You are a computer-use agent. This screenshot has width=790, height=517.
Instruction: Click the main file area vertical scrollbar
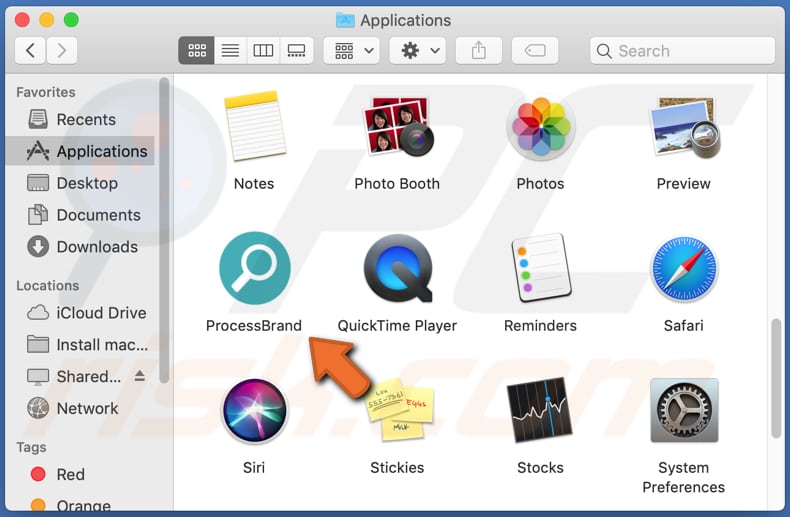tap(776, 378)
